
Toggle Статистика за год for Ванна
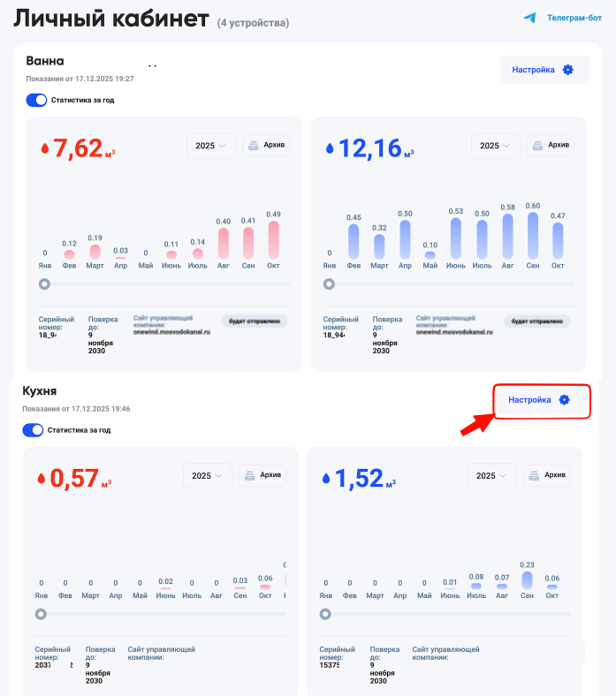point(36,101)
